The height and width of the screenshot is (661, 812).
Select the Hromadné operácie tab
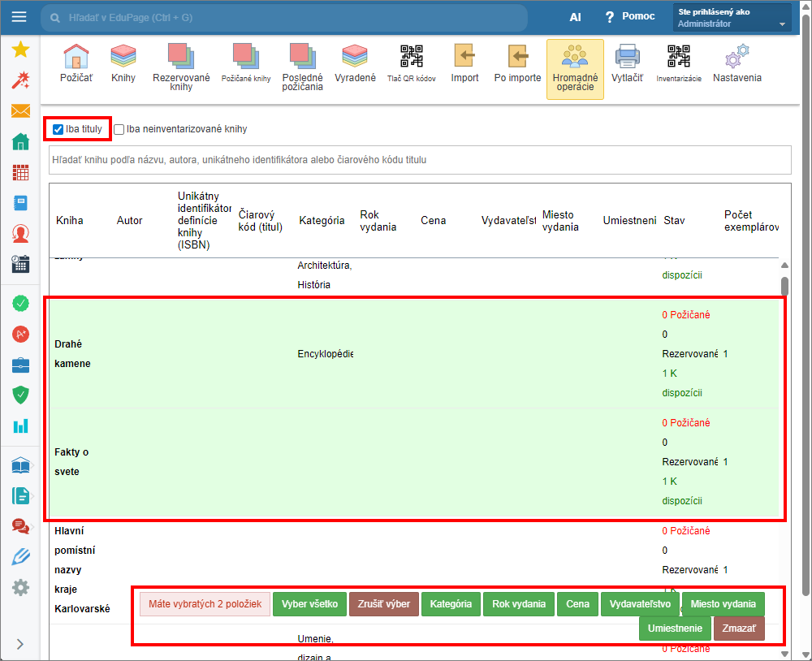[x=575, y=68]
